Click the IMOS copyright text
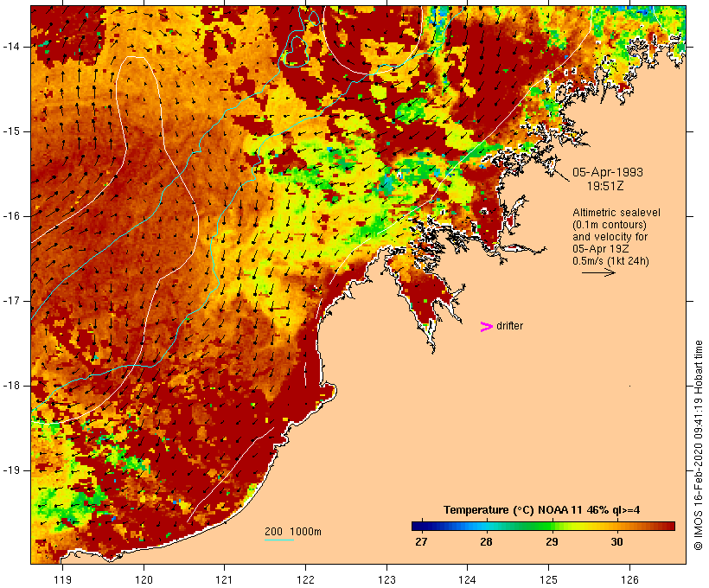Viewport: 709px width, 588px height. (698, 445)
